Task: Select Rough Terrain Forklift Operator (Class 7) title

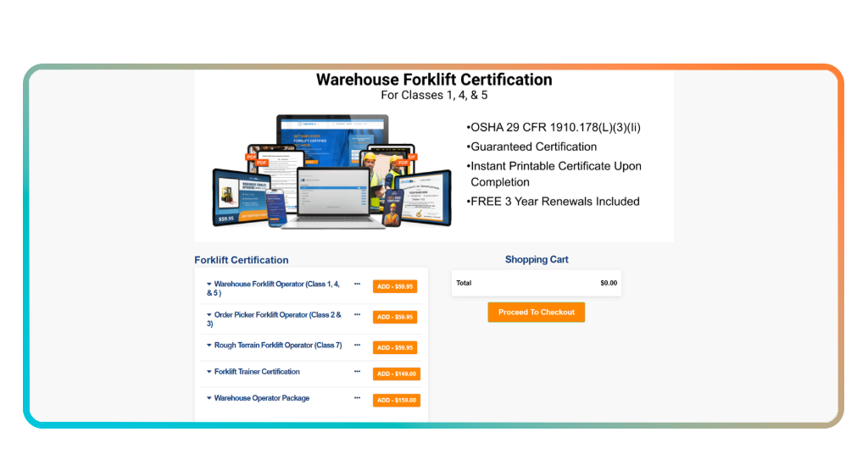Action: (x=278, y=345)
